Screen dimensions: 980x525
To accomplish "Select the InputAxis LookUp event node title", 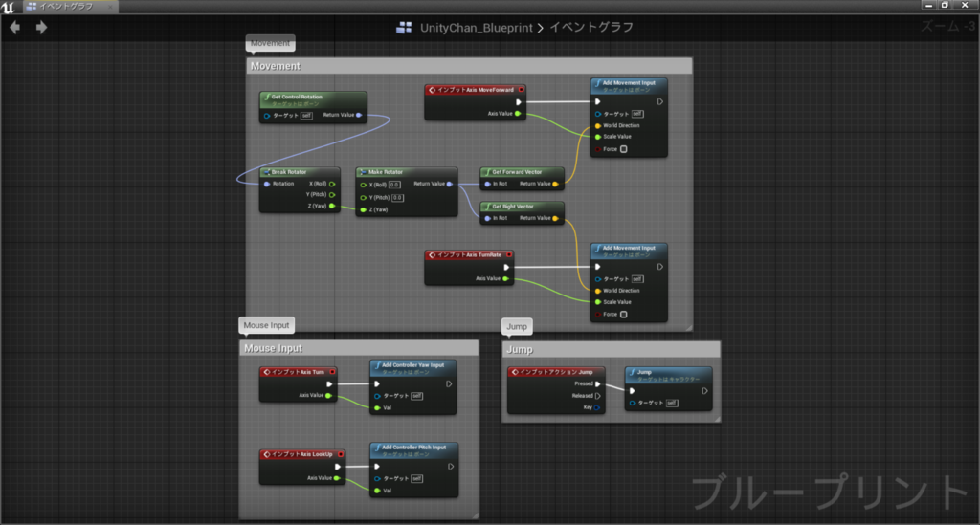I will coord(302,454).
